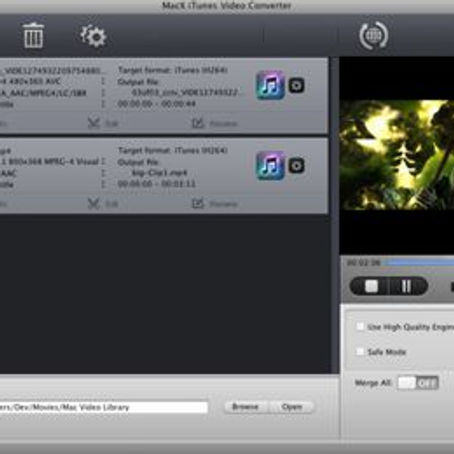This screenshot has width=454, height=454.
Task: Click time range 00:00:00 - 00:03:11
Action: pyautogui.click(x=157, y=184)
